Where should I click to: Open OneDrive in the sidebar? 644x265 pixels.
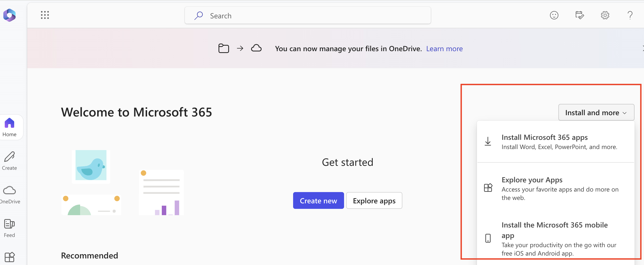[x=10, y=194]
